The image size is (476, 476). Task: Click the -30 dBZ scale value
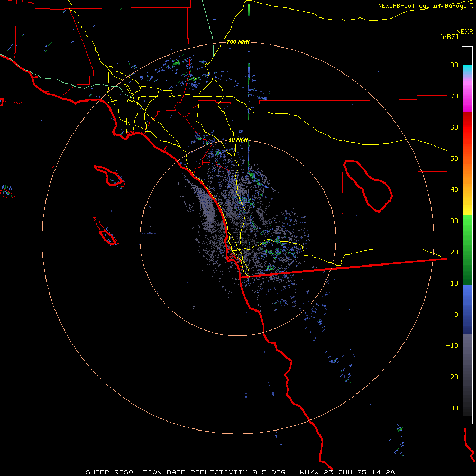pos(452,408)
